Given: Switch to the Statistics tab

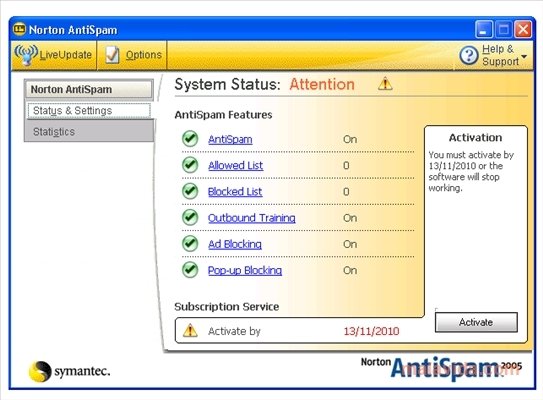Looking at the screenshot, I should pos(89,132).
